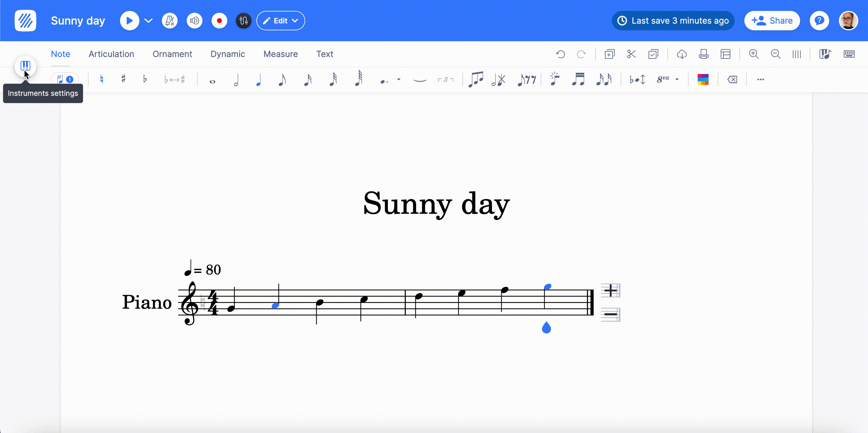Toggle playback volume mute
868x433 pixels.
pos(195,21)
